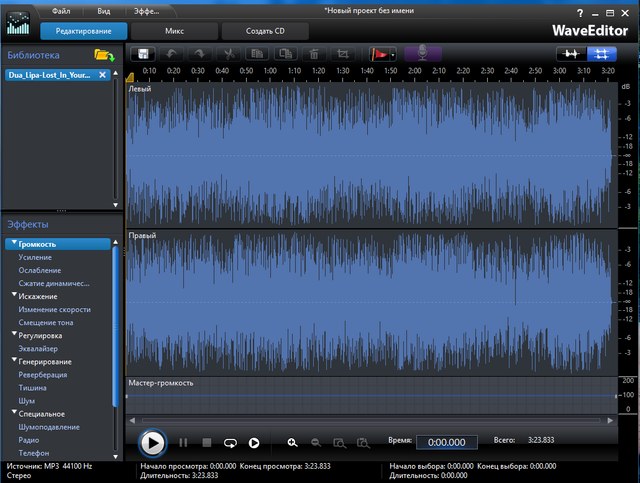Image resolution: width=640 pixels, height=483 pixels.
Task: Click the purple microphone record icon
Action: pyautogui.click(x=421, y=54)
